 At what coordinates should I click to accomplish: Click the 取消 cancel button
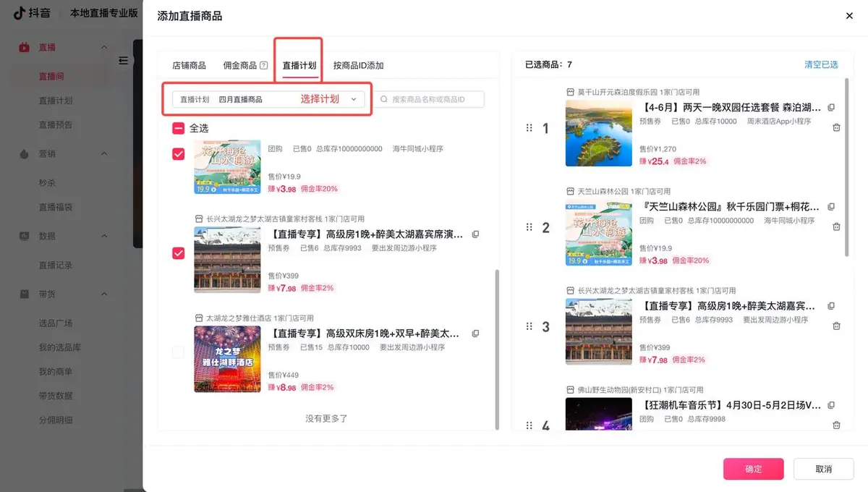823,469
